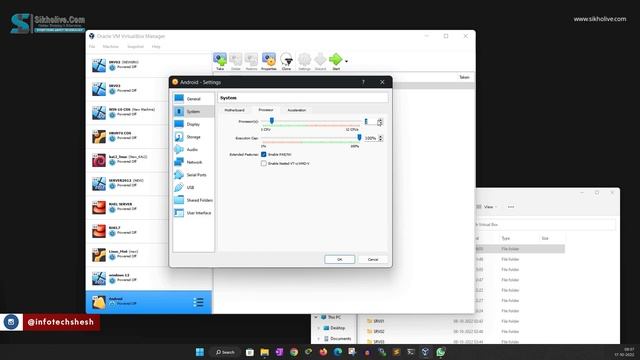Image resolution: width=640 pixels, height=360 pixels.
Task: Open File Explorer from the taskbar
Action: (x=264, y=352)
